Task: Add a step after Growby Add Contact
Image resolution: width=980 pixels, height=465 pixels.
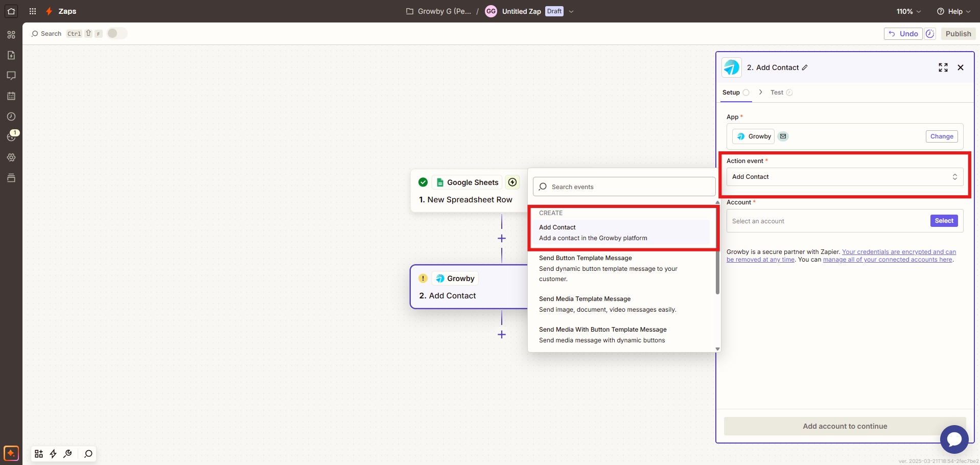Action: [x=502, y=335]
